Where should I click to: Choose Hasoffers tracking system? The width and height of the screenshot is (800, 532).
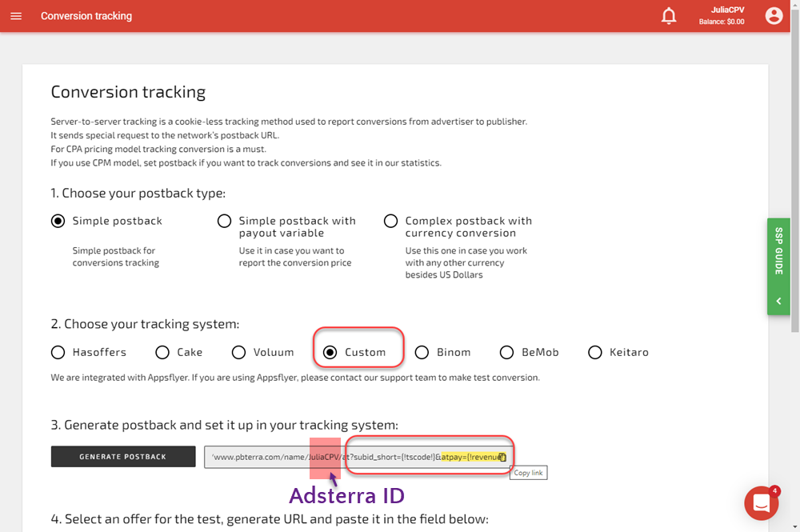tap(58, 353)
